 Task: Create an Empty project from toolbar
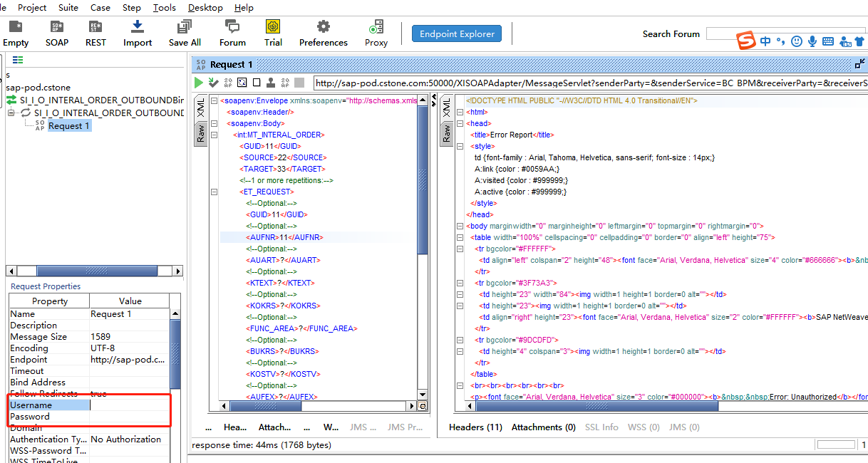(x=15, y=33)
